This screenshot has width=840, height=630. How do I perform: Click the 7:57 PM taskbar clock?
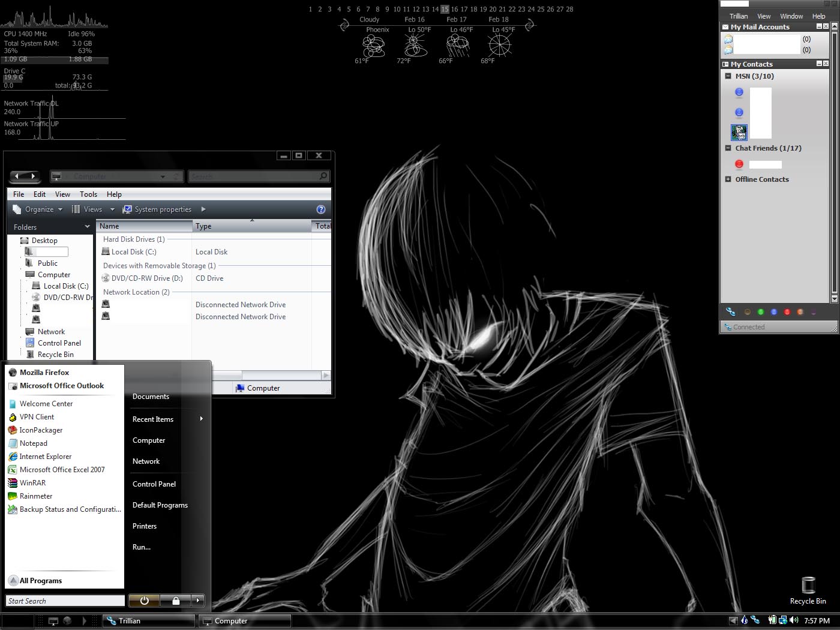coord(817,620)
